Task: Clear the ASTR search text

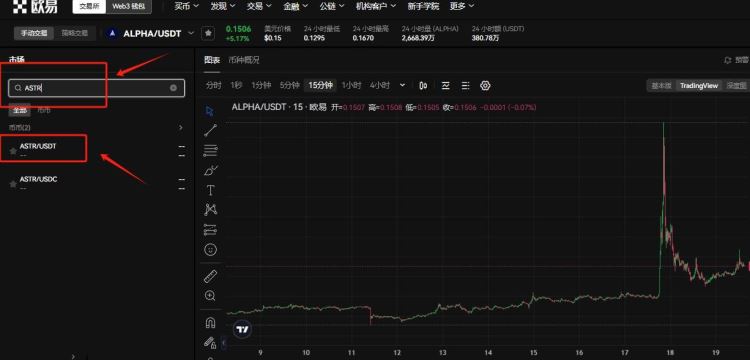Action: 174,88
